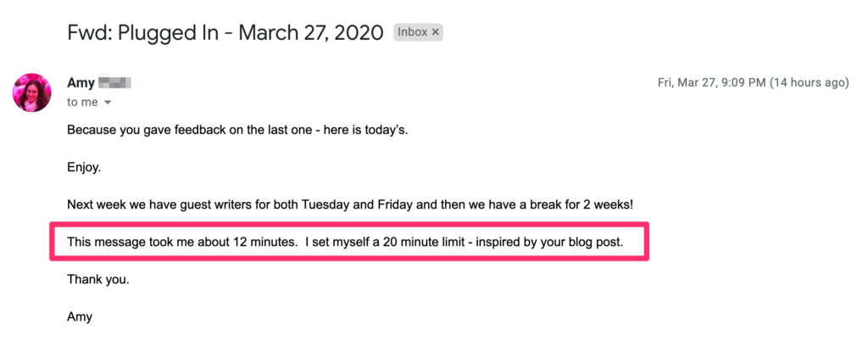
Task: Click the word 'Enjoy.' in the body
Action: (x=84, y=168)
